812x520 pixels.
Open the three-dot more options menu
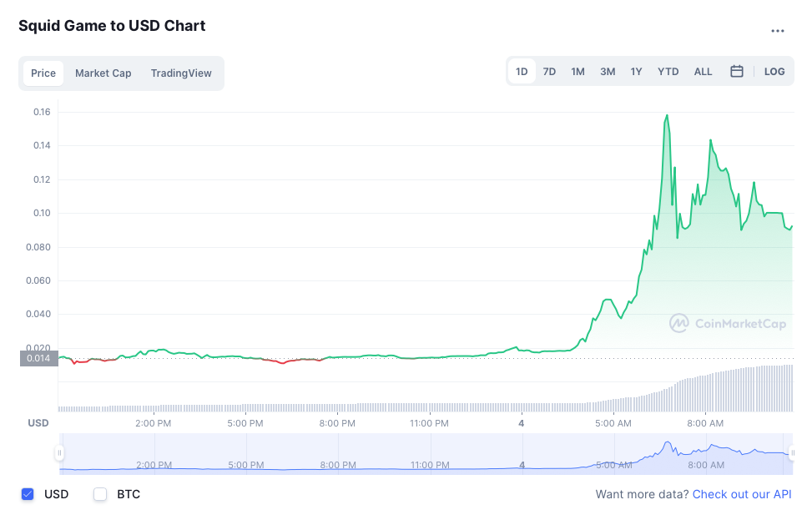[777, 31]
